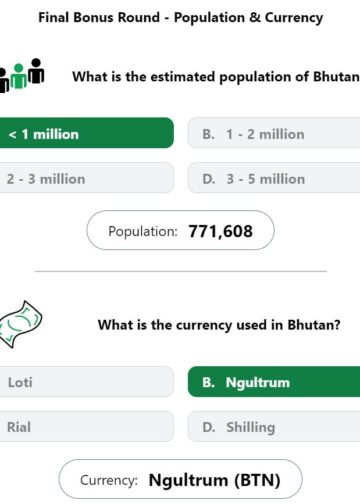
Task: Choose option D. Shilling
Action: (274, 426)
